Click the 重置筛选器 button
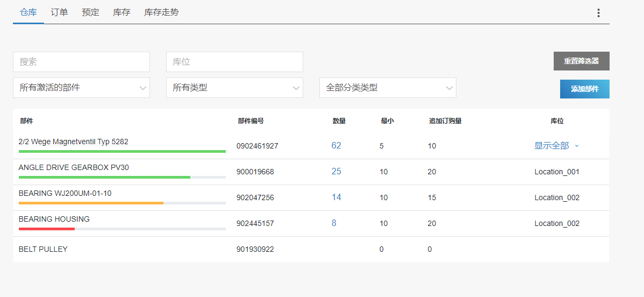Screen dimensions: 644x297 (x=581, y=61)
